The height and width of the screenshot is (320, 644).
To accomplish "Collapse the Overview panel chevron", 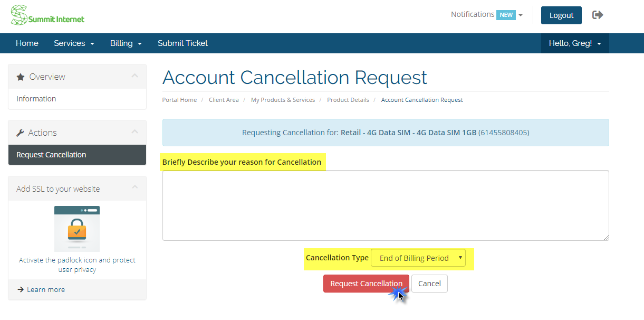I will coord(134,76).
